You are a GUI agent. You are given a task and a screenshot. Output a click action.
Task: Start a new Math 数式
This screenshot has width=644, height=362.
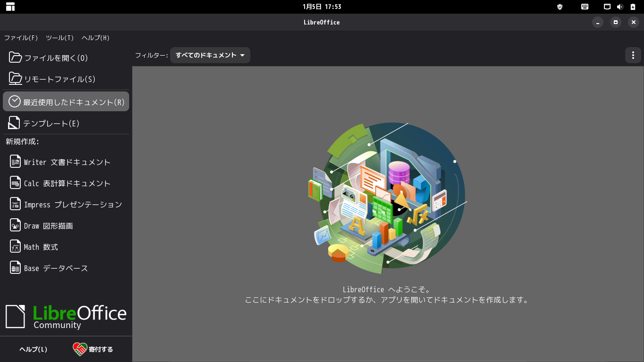66,247
